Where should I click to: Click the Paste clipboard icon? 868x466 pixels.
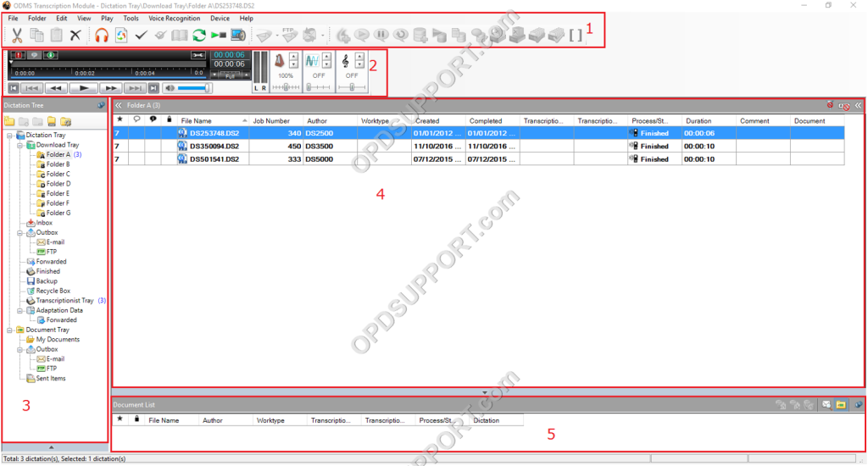pos(57,36)
